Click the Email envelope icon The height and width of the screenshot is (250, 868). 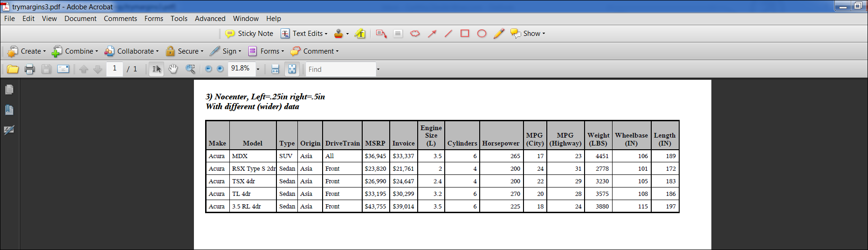(63, 69)
